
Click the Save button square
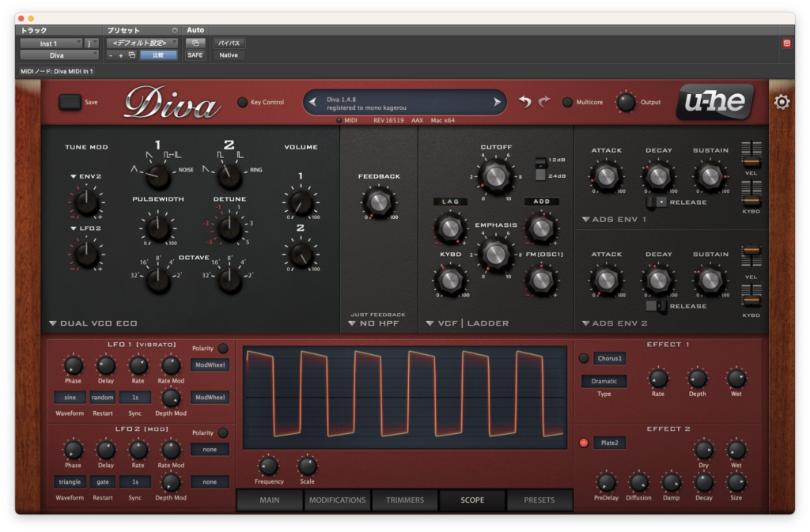coord(70,102)
